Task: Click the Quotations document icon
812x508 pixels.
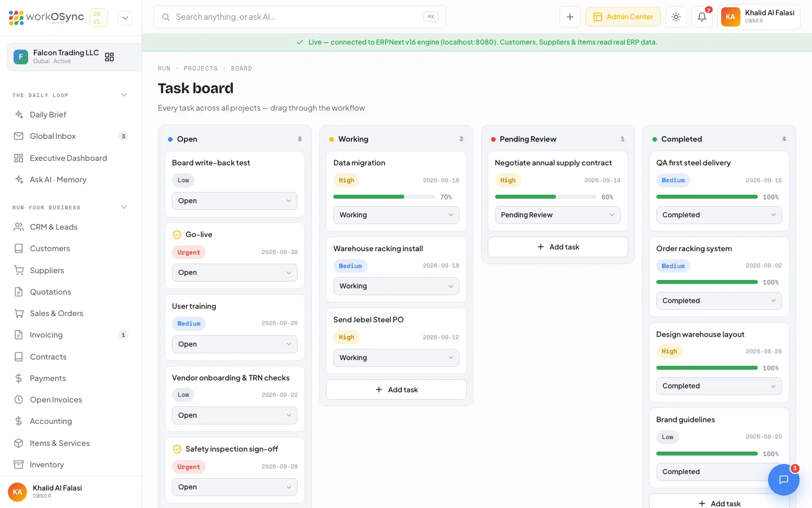Action: pyautogui.click(x=19, y=292)
